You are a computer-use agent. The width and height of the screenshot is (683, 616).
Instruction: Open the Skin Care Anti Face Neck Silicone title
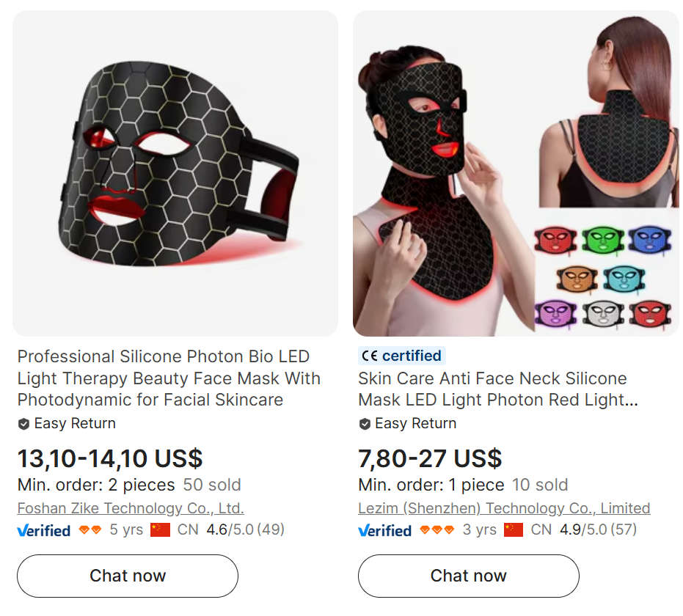pyautogui.click(x=498, y=389)
